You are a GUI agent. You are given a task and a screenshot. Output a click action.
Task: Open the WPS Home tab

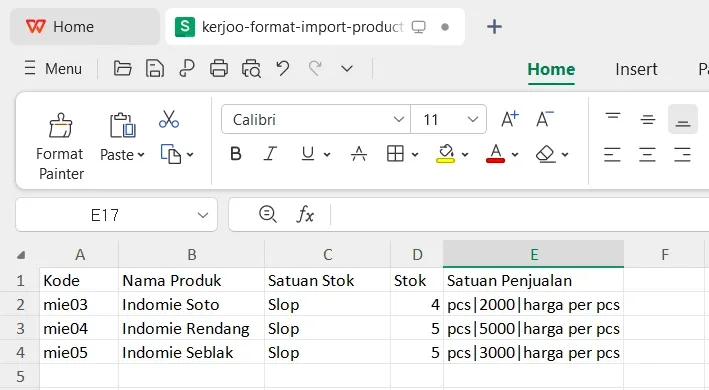click(x=85, y=27)
